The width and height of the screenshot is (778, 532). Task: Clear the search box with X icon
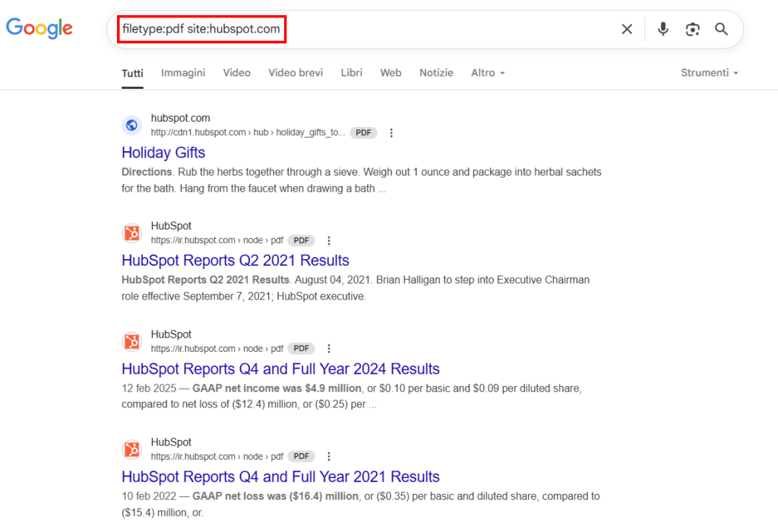(x=627, y=30)
